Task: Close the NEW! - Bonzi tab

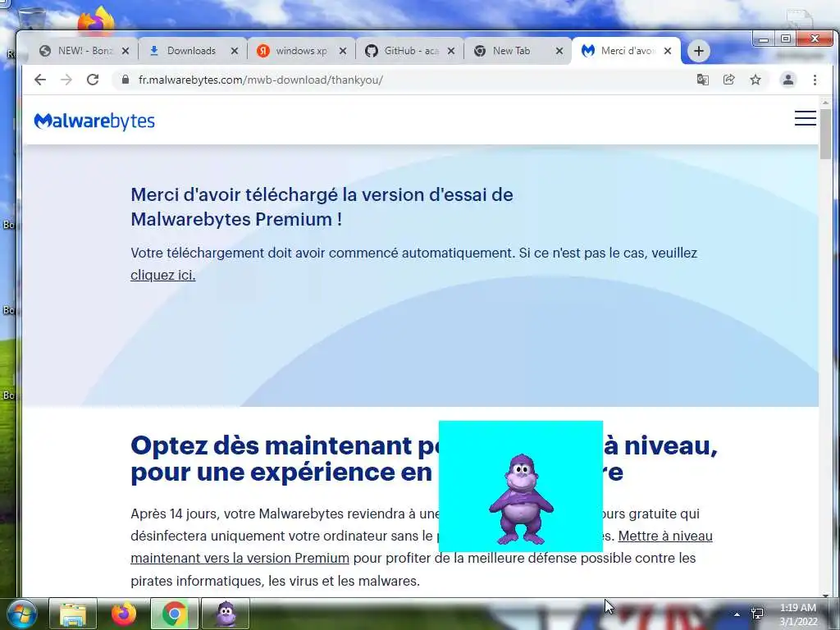Action: tap(126, 51)
